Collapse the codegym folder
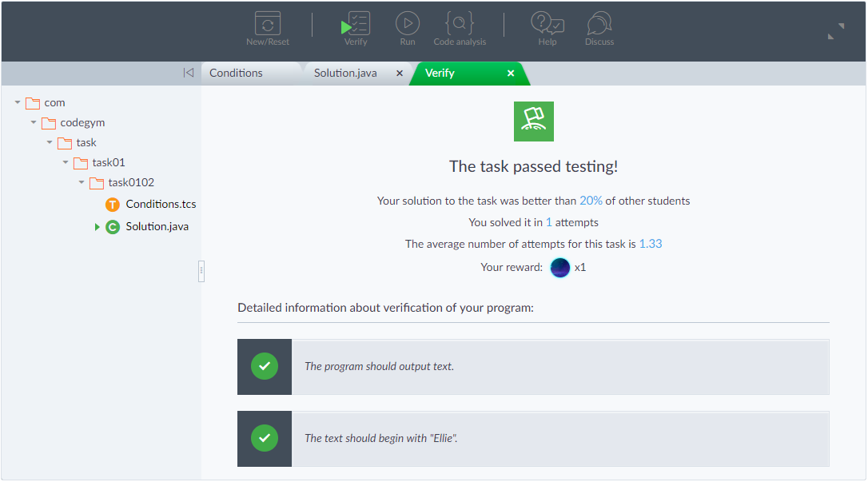Image resolution: width=868 pixels, height=482 pixels. click(34, 122)
